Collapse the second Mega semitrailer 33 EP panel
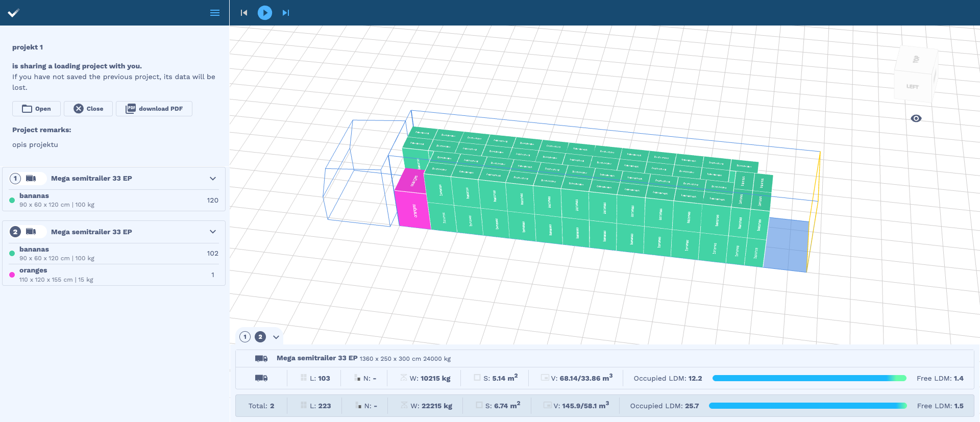980x422 pixels. (213, 232)
